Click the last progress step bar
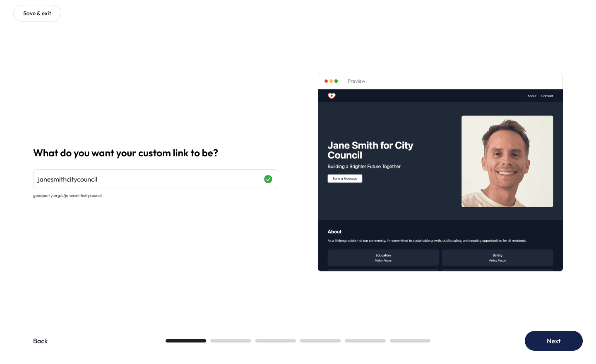Image resolution: width=596 pixels, height=364 pixels. 410,341
